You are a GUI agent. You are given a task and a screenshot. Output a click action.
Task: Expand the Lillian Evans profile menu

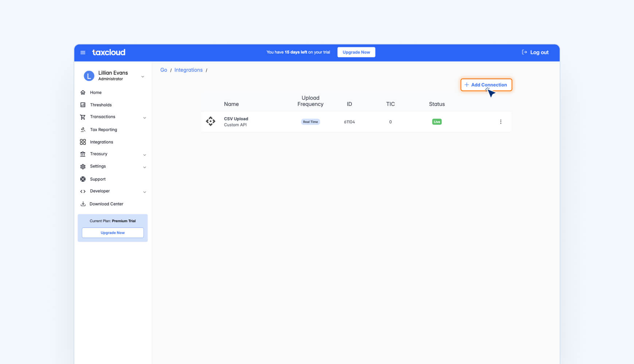(142, 76)
